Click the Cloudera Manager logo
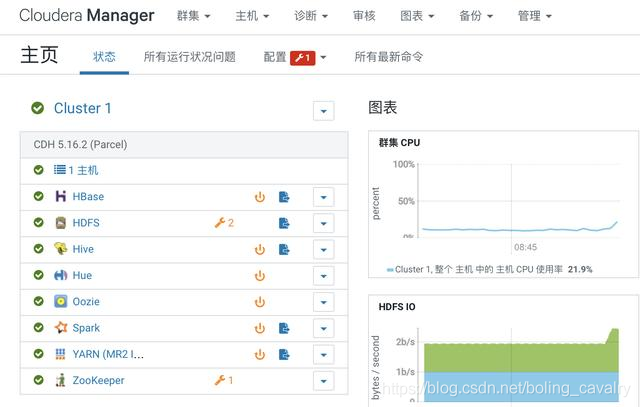 [x=87, y=16]
